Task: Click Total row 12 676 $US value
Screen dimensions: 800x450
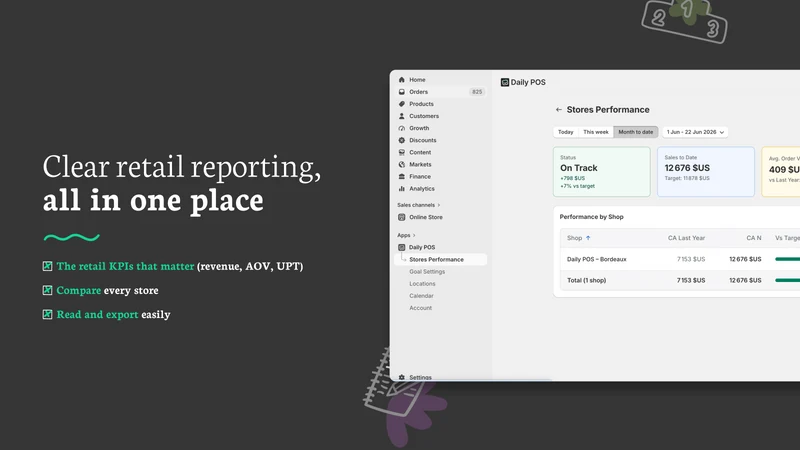Action: click(x=745, y=280)
